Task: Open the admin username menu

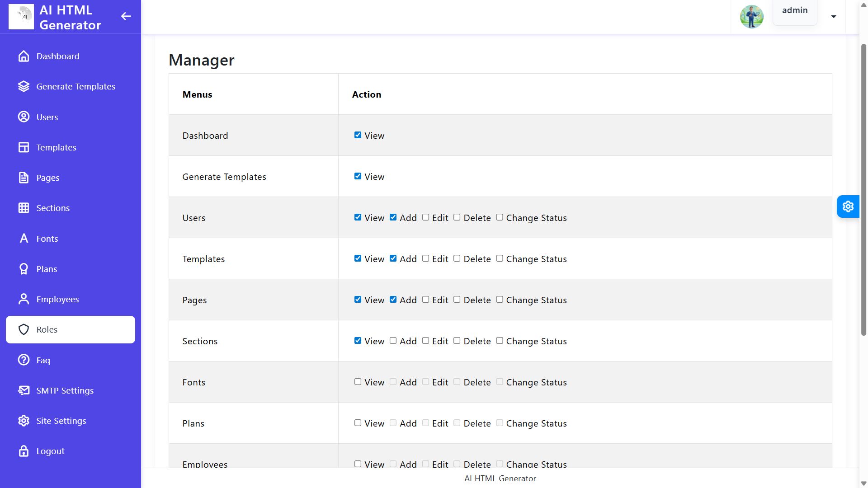Action: click(x=794, y=11)
